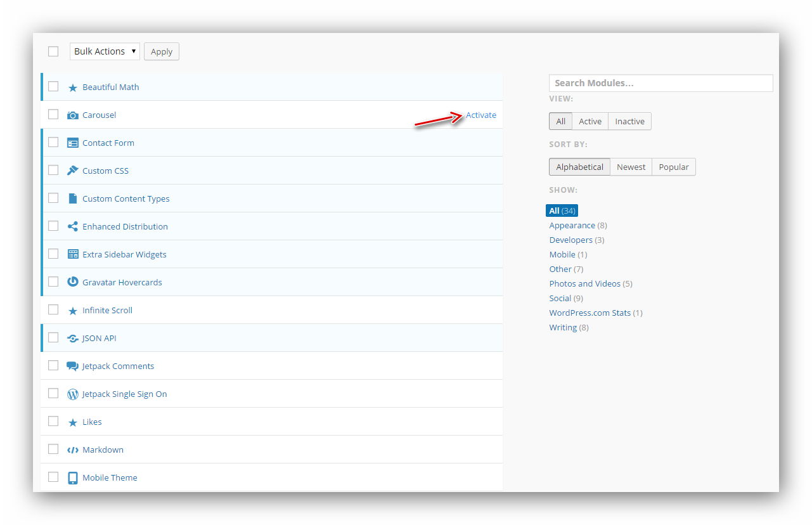Open the Gravatar Hovercards module link

point(122,282)
